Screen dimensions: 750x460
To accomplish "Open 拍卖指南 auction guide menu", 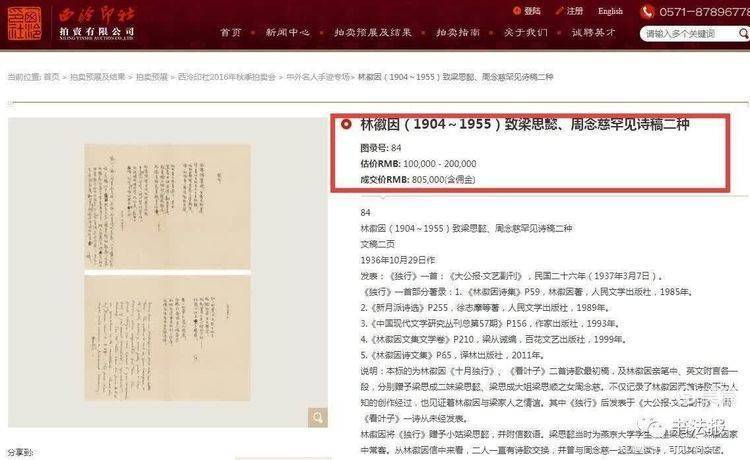I will coord(458,33).
